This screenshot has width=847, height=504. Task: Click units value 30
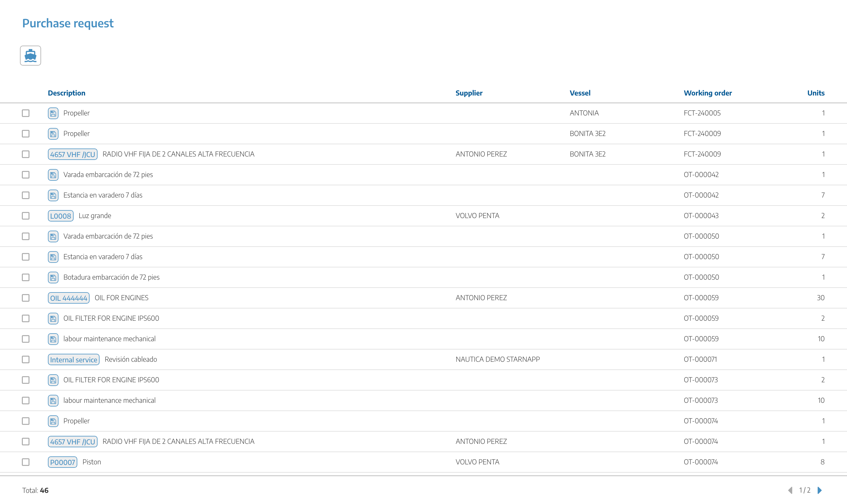820,298
